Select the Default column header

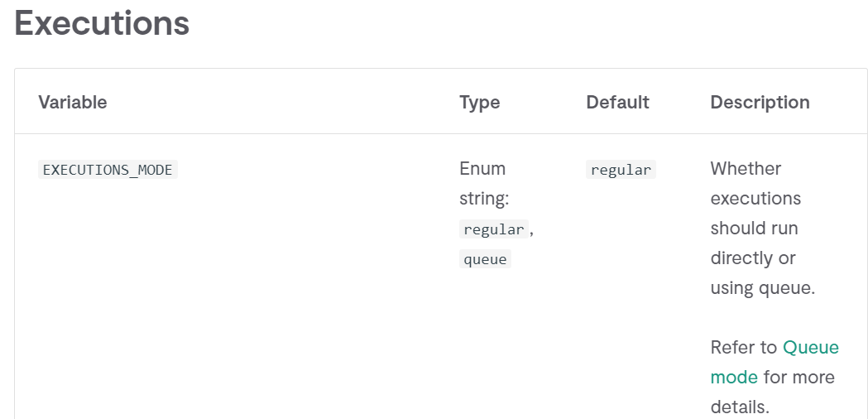(x=618, y=102)
